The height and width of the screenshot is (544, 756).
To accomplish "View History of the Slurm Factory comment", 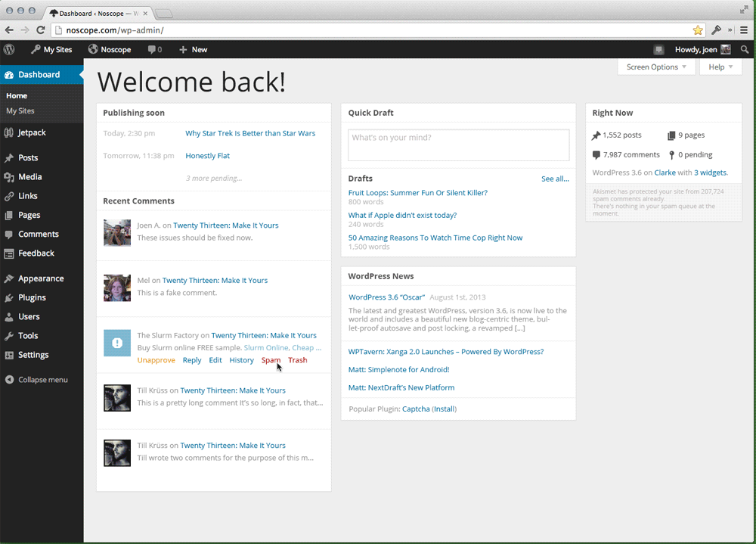I will pyautogui.click(x=242, y=360).
